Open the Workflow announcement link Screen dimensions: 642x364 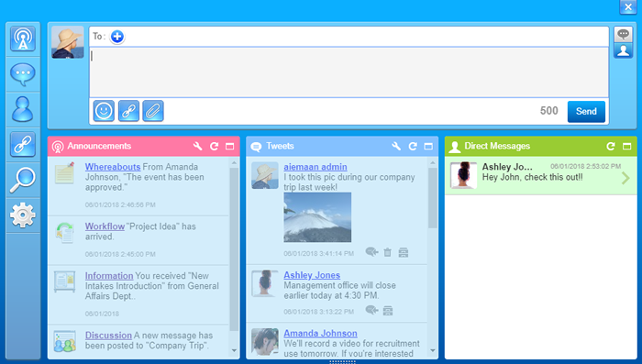(105, 226)
